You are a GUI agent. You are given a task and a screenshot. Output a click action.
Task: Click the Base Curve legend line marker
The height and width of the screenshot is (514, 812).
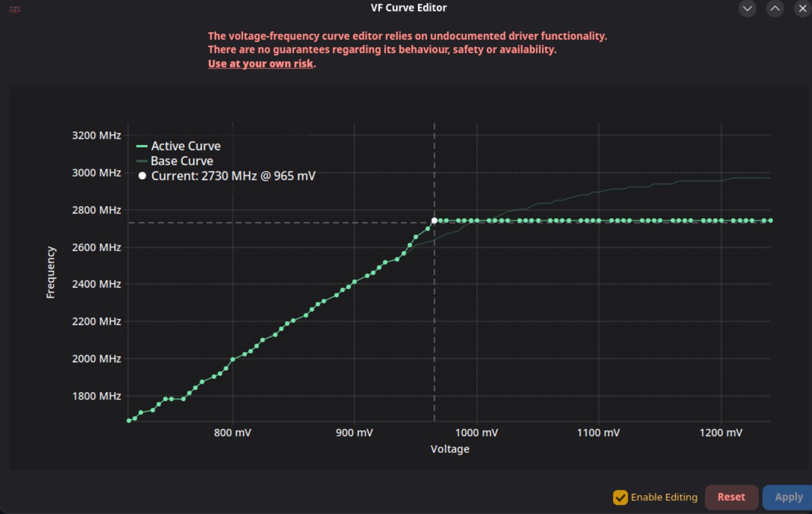pyautogui.click(x=142, y=161)
